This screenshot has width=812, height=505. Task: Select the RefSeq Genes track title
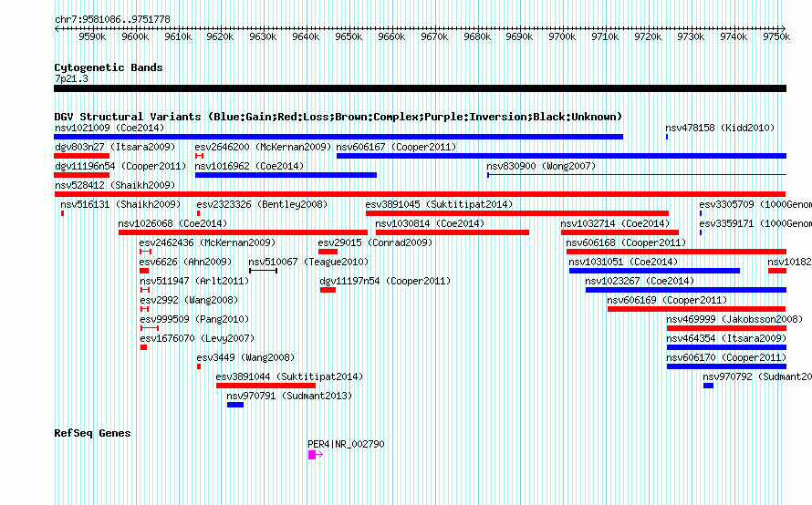click(92, 433)
